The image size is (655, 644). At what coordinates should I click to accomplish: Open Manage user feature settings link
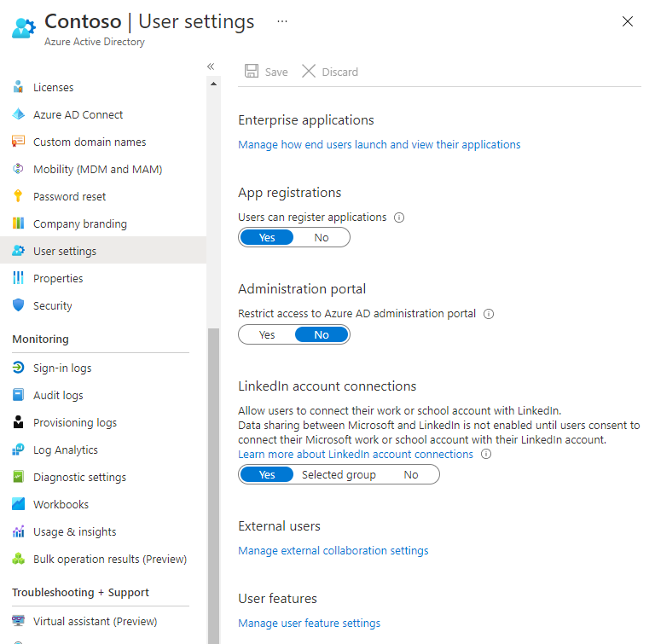(x=309, y=623)
